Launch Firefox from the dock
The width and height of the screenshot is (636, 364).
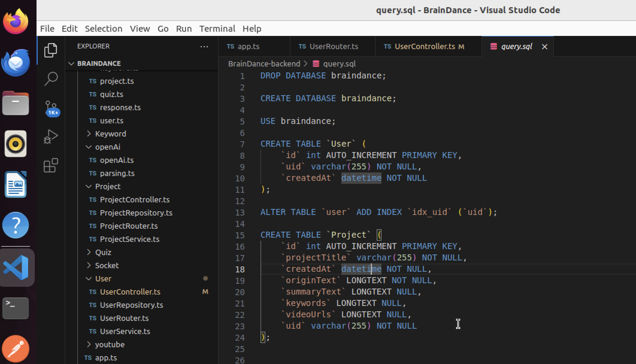[16, 21]
